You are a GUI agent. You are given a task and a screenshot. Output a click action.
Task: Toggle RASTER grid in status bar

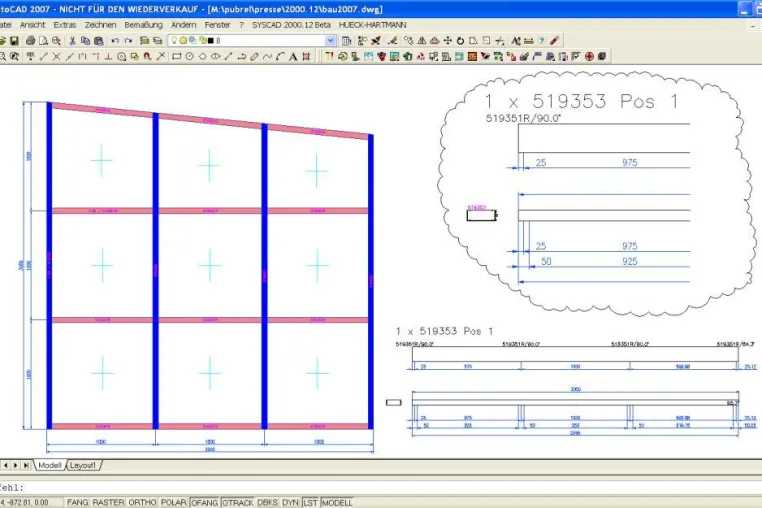tap(108, 502)
